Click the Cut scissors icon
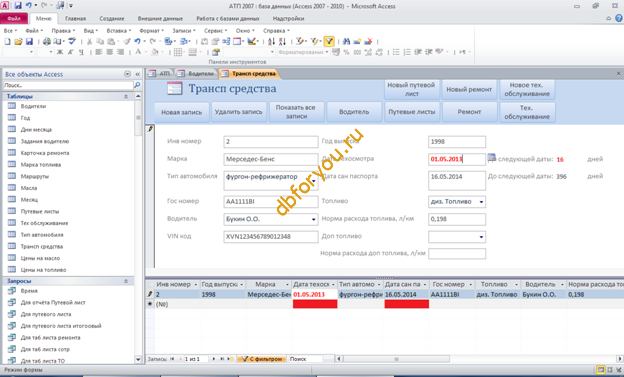The height and width of the screenshot is (377, 624). point(89,41)
